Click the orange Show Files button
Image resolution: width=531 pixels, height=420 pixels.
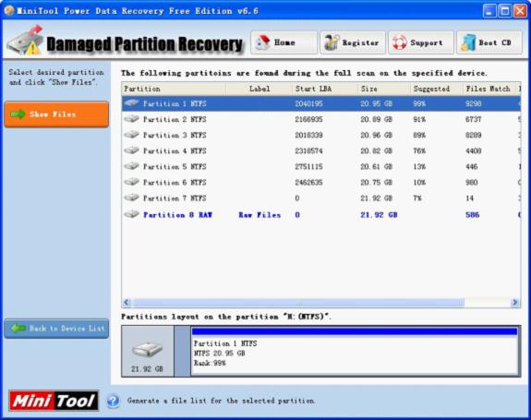[56, 114]
